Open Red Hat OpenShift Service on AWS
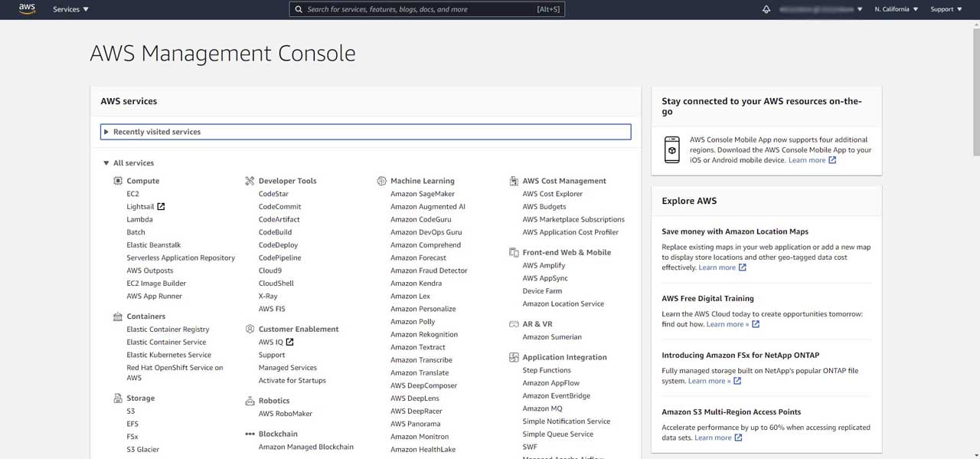The image size is (980, 459). tap(175, 372)
